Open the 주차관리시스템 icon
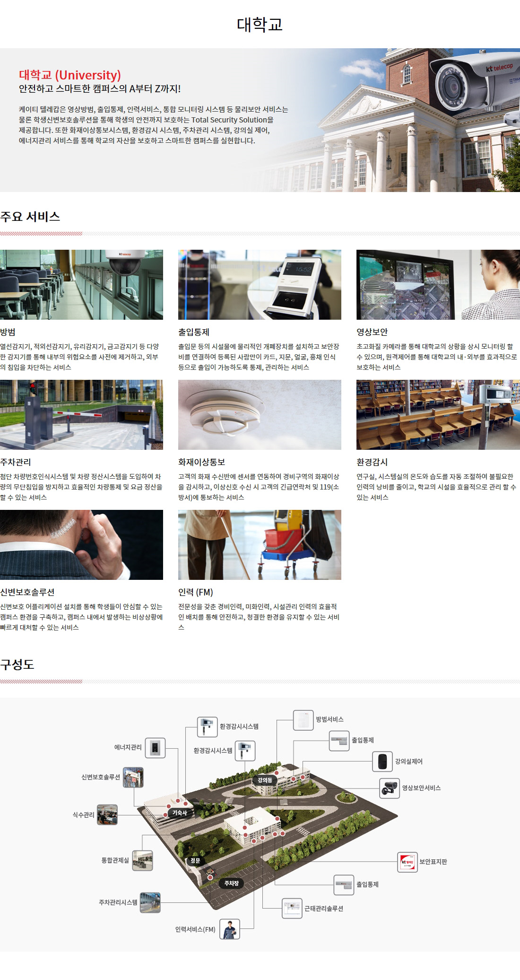 click(x=150, y=902)
